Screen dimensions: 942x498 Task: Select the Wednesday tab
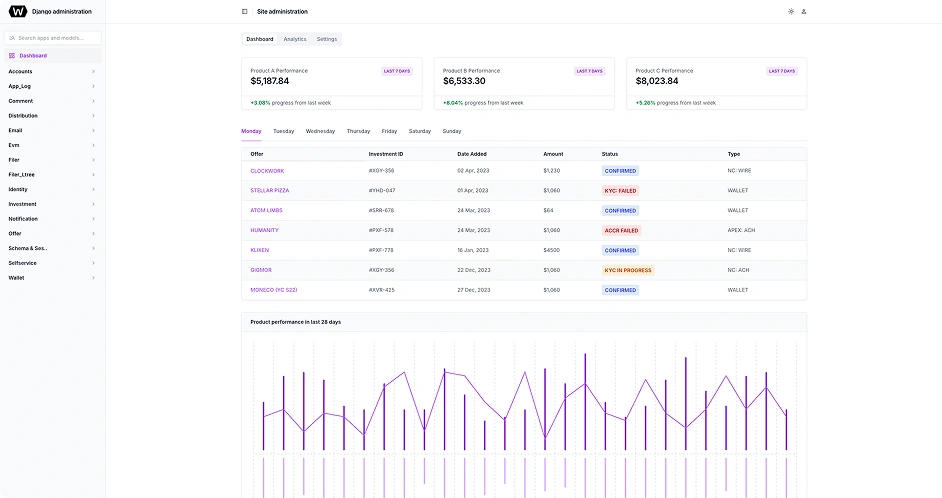(320, 131)
